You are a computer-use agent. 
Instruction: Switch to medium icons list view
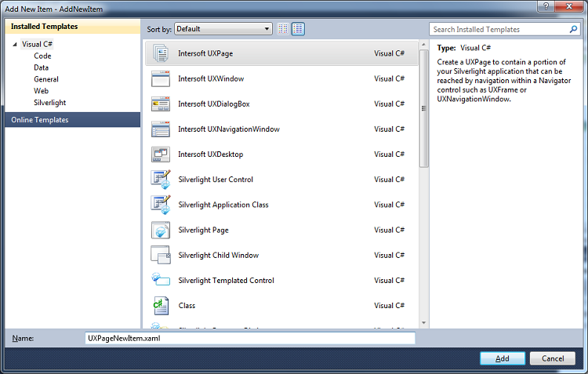click(x=298, y=29)
